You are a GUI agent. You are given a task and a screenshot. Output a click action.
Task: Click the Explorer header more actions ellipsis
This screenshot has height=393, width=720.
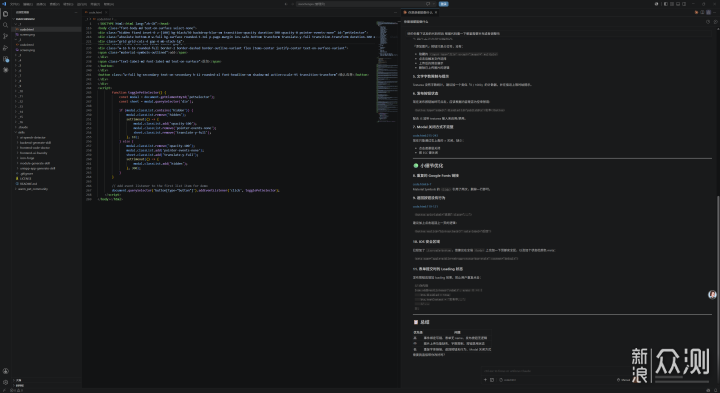click(x=76, y=12)
